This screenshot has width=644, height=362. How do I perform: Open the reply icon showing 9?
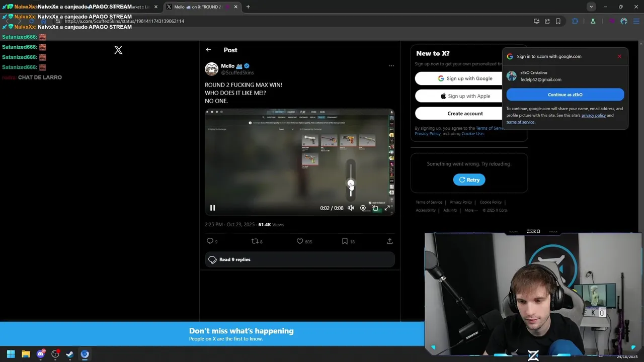(212, 241)
